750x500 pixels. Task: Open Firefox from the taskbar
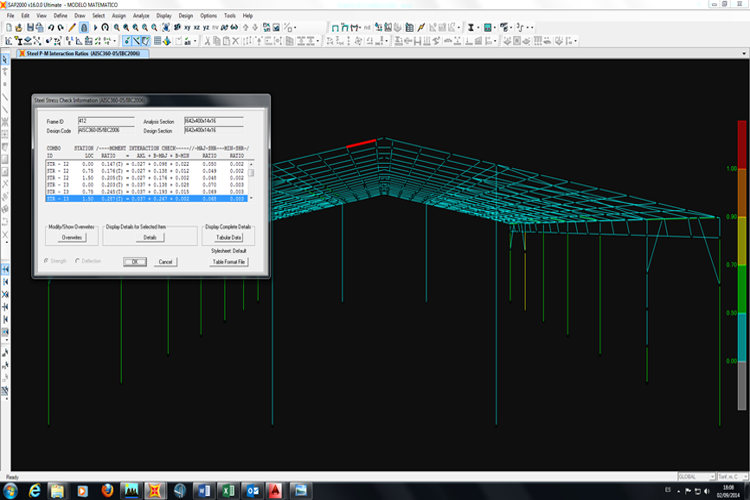click(x=107, y=491)
